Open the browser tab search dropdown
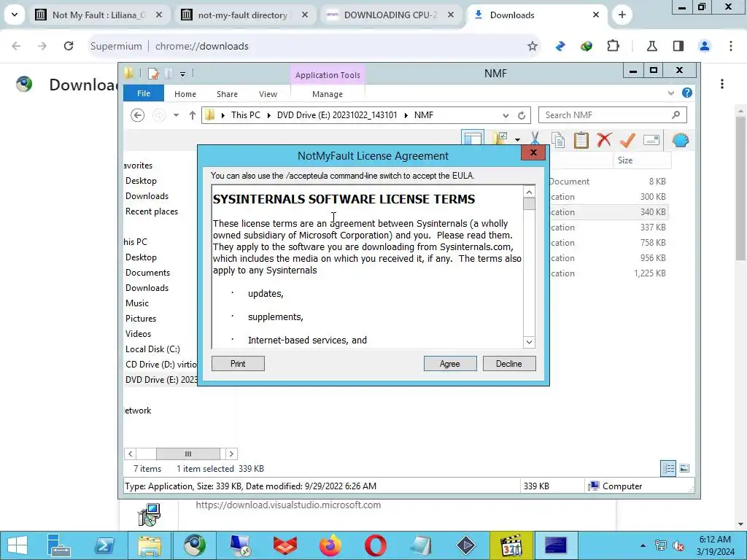747x560 pixels. (x=15, y=15)
